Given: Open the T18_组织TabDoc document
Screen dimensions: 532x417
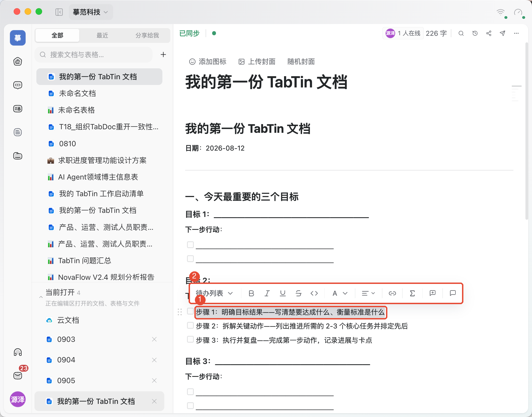Looking at the screenshot, I should (x=99, y=127).
